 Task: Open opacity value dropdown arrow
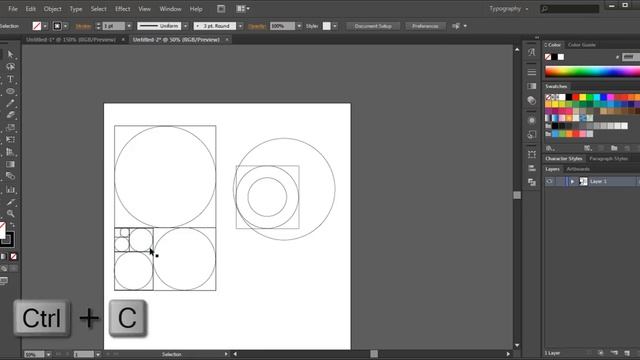[299, 26]
